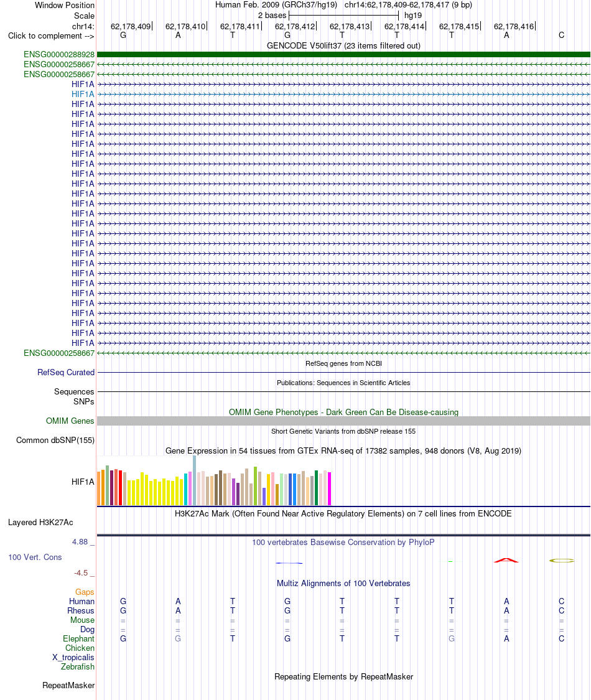Open 'RefSeq genes from NCBI' track title
Screen dimensions: 591x700
[343, 363]
